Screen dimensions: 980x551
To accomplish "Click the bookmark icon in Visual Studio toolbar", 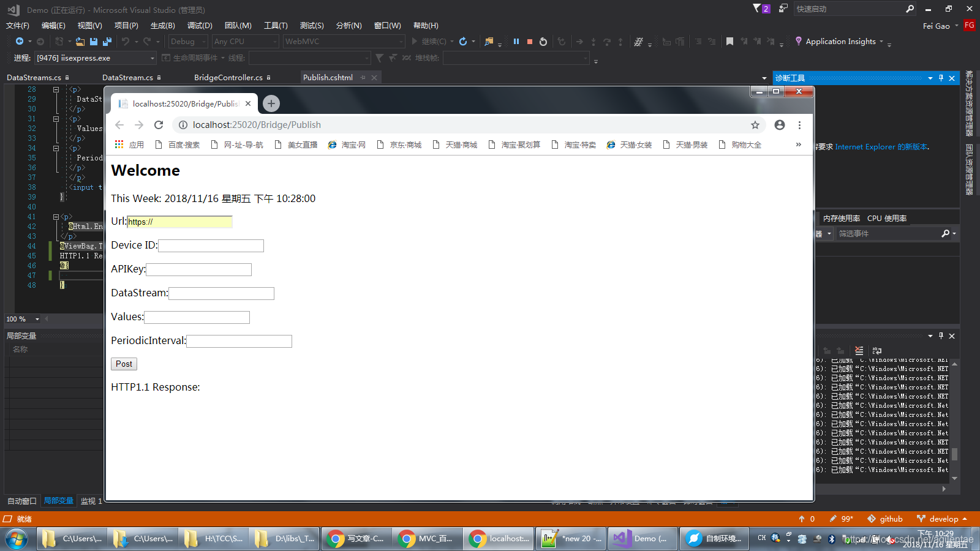I will 729,41.
